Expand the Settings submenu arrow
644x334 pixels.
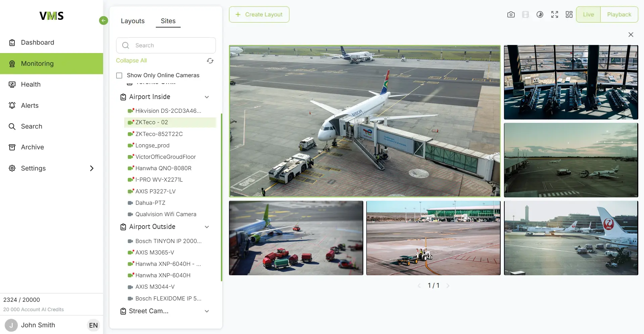92,168
